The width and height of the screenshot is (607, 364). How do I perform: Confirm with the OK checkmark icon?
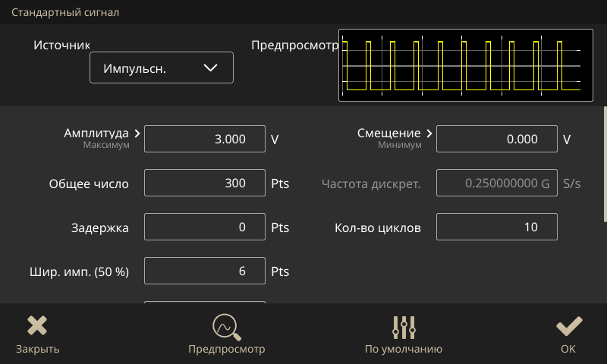(x=568, y=325)
